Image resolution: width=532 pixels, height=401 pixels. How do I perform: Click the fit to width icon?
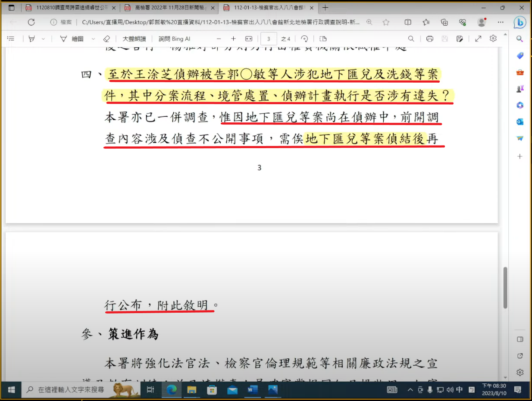tap(248, 39)
